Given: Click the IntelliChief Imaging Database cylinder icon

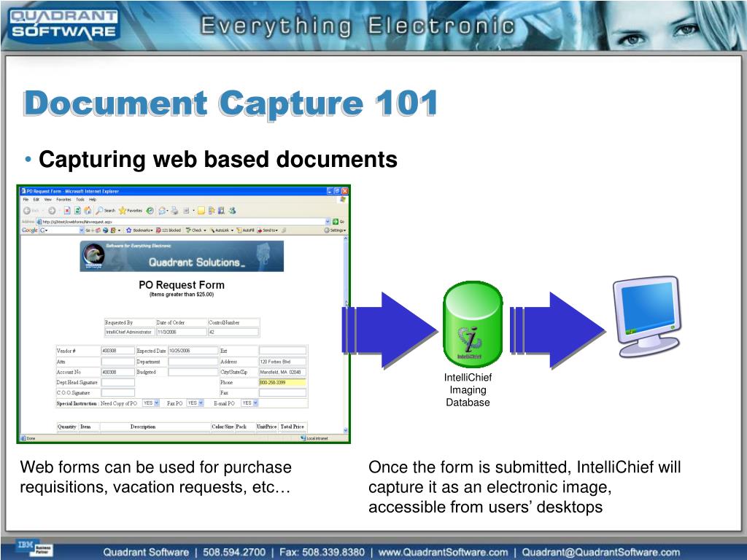Looking at the screenshot, I should pyautogui.click(x=472, y=325).
